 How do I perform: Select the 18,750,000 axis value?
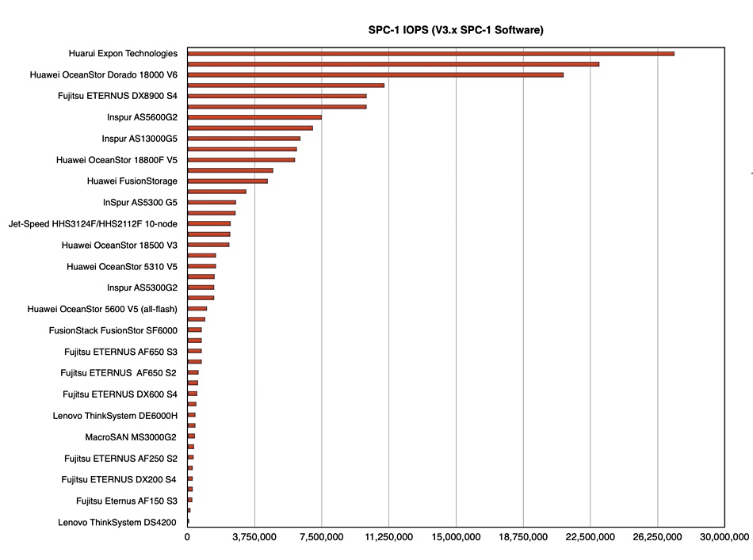click(x=523, y=537)
